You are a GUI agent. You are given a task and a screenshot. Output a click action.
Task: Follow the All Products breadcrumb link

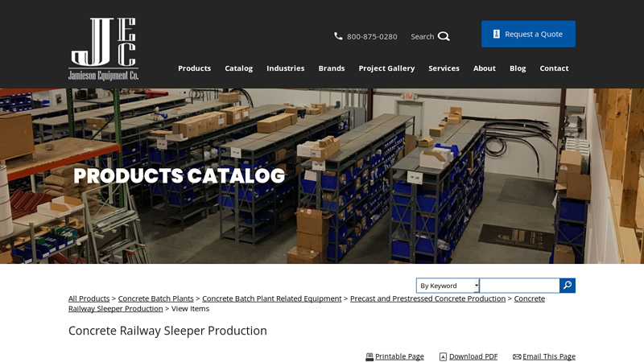click(89, 298)
